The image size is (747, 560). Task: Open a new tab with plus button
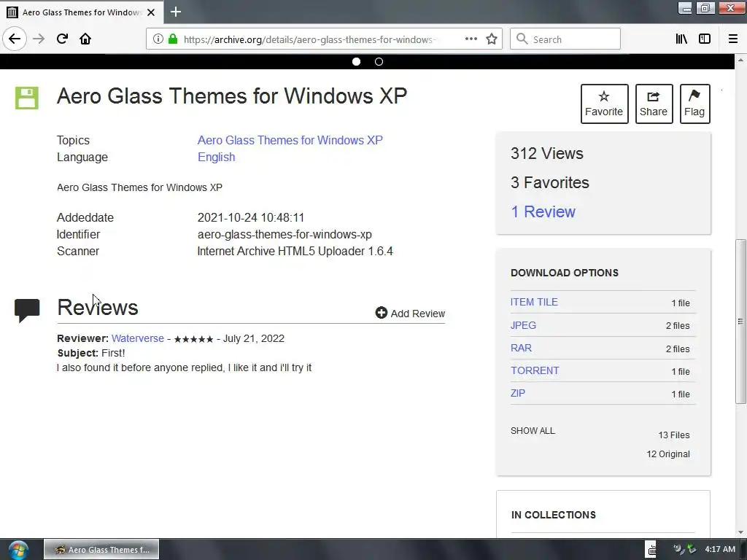[176, 12]
